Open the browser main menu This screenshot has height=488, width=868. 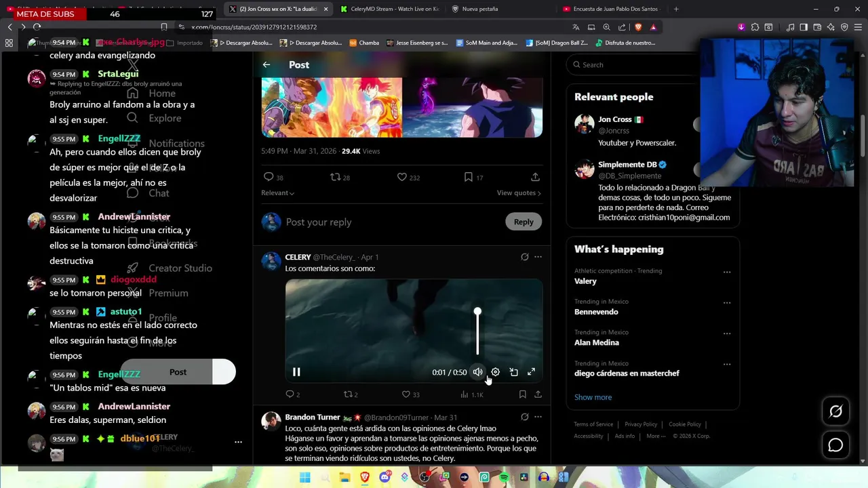coord(858,27)
